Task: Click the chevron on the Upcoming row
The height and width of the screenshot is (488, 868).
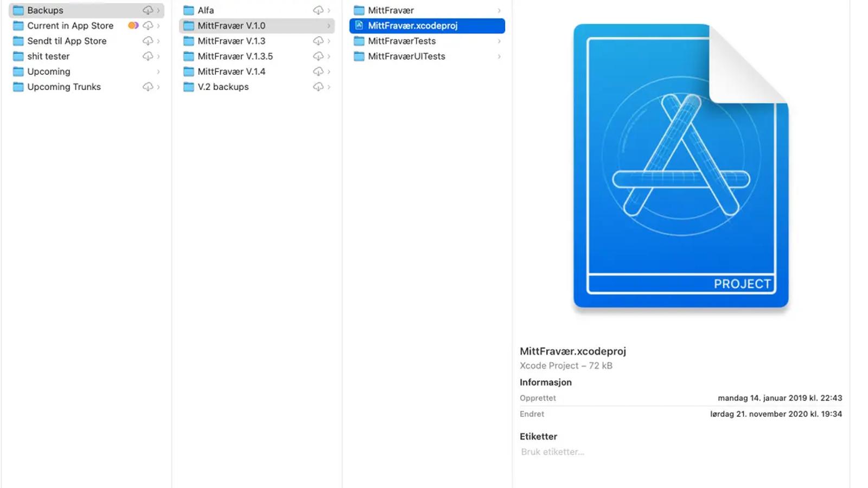Action: click(158, 72)
